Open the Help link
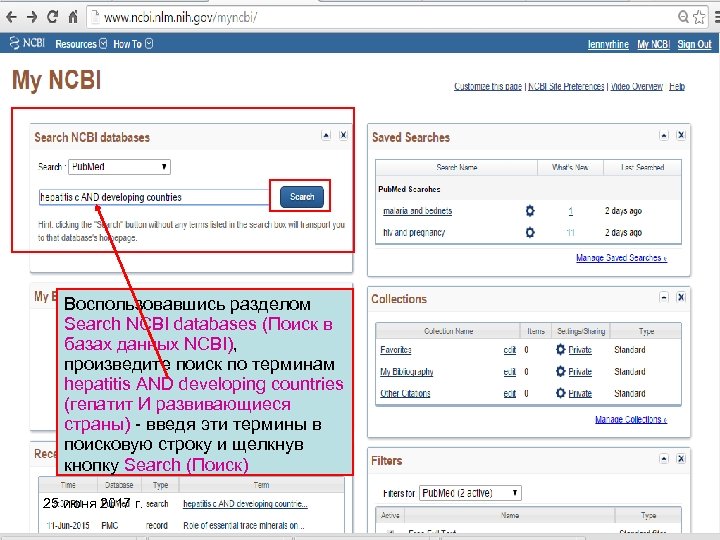720x540 pixels. (677, 86)
